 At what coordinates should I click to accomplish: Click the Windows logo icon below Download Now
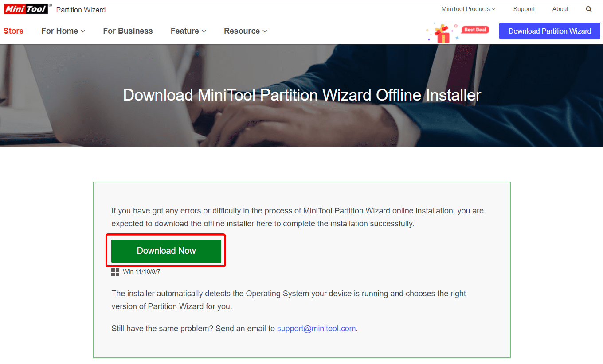[115, 272]
